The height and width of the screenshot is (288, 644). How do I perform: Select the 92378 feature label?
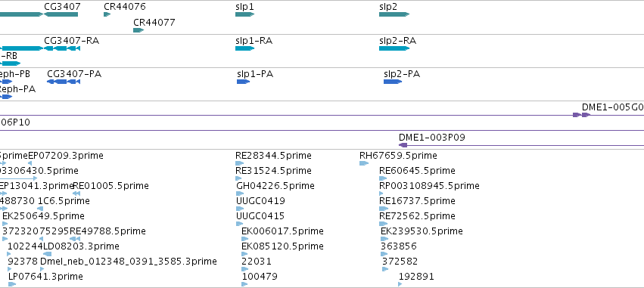point(23,262)
